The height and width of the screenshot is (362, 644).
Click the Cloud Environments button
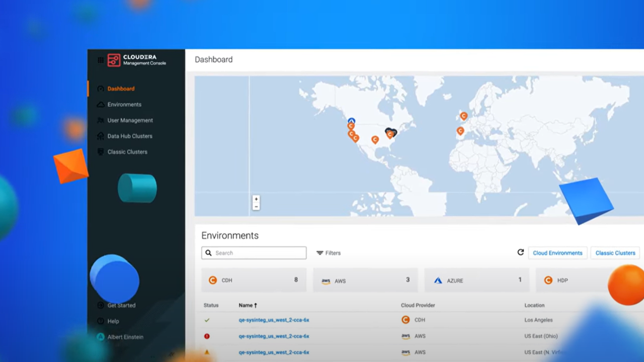tap(557, 253)
